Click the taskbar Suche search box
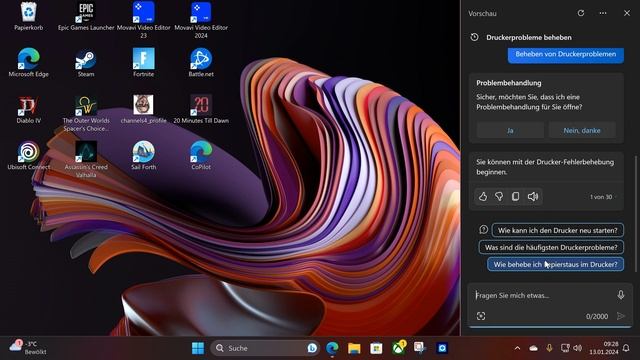Screen dimensions: 640x360 (265, 348)
